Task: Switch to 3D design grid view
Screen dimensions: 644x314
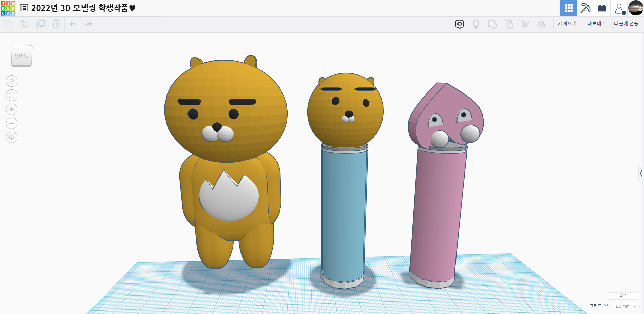Action: pyautogui.click(x=569, y=8)
